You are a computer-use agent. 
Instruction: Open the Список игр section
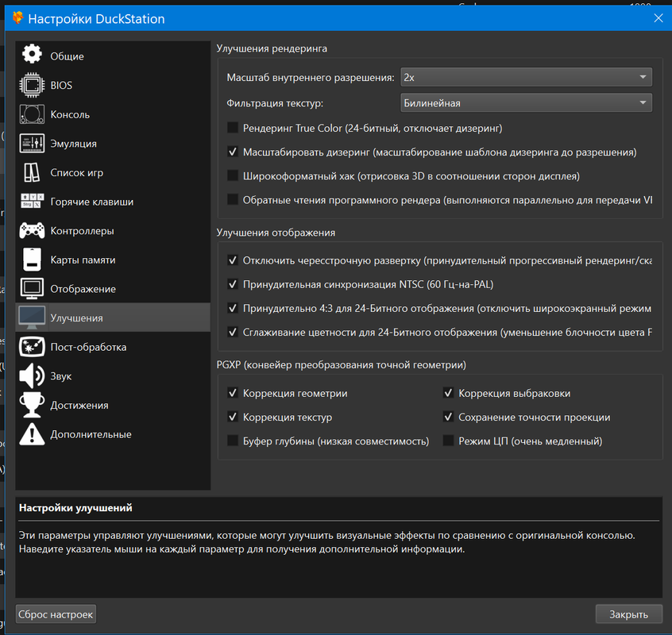coord(113,172)
